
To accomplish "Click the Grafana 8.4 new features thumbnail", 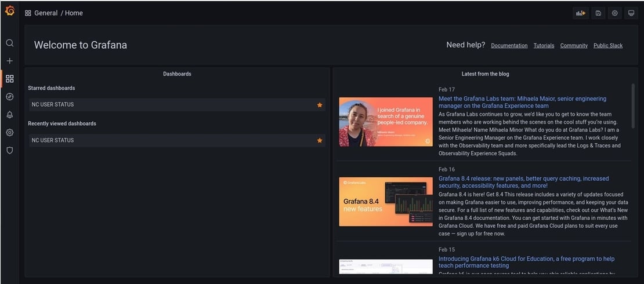I will pyautogui.click(x=386, y=202).
